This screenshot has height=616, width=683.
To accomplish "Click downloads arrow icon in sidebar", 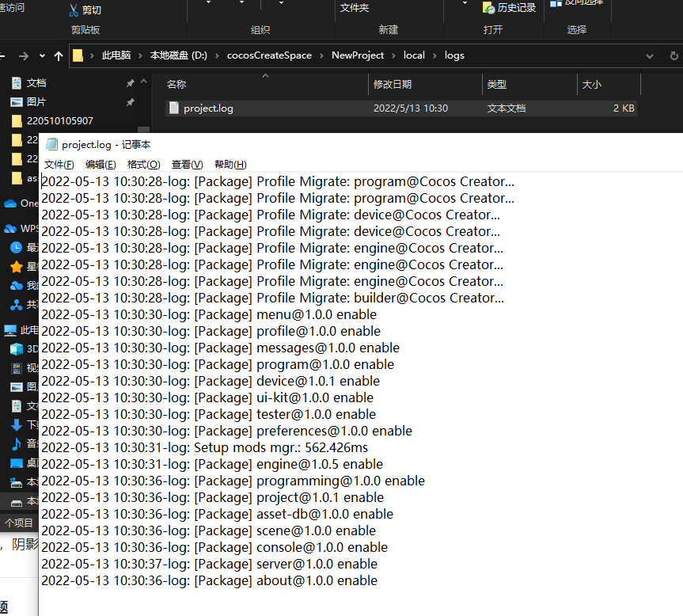I will pyautogui.click(x=16, y=424).
